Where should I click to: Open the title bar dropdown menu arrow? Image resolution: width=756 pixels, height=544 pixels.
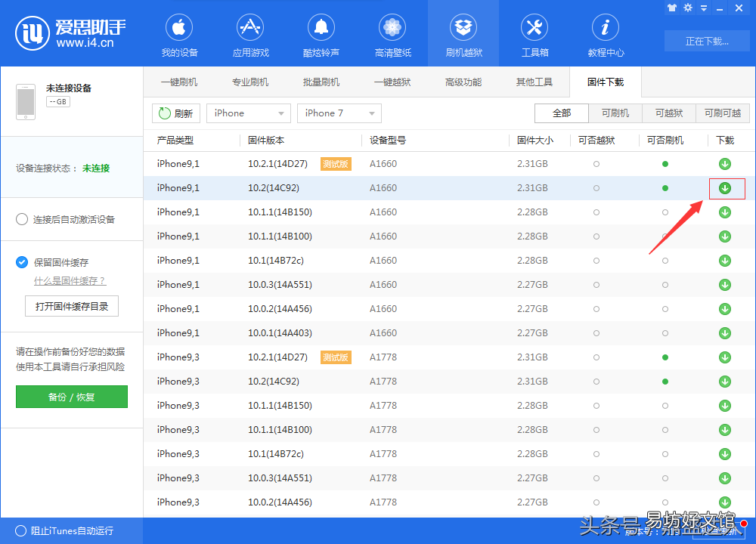click(704, 8)
